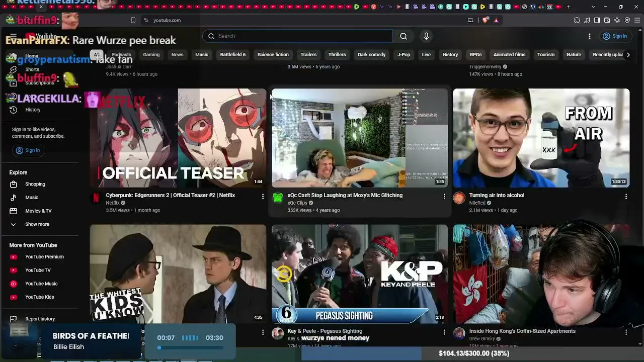Click the Sign in button in the sidebar

tap(28, 150)
